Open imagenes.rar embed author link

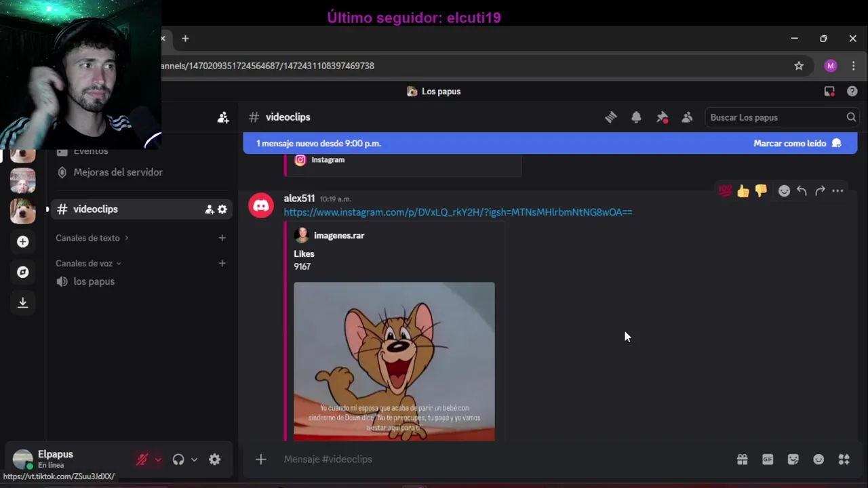[339, 235]
